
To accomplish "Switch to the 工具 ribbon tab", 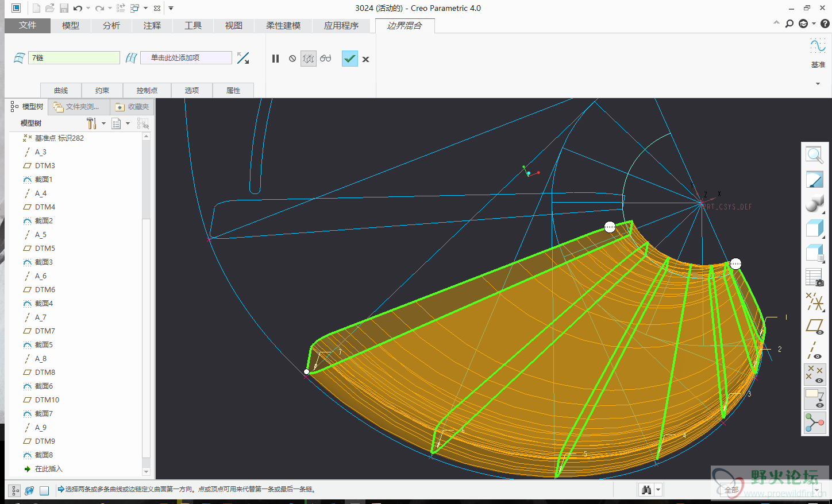I will [x=193, y=25].
